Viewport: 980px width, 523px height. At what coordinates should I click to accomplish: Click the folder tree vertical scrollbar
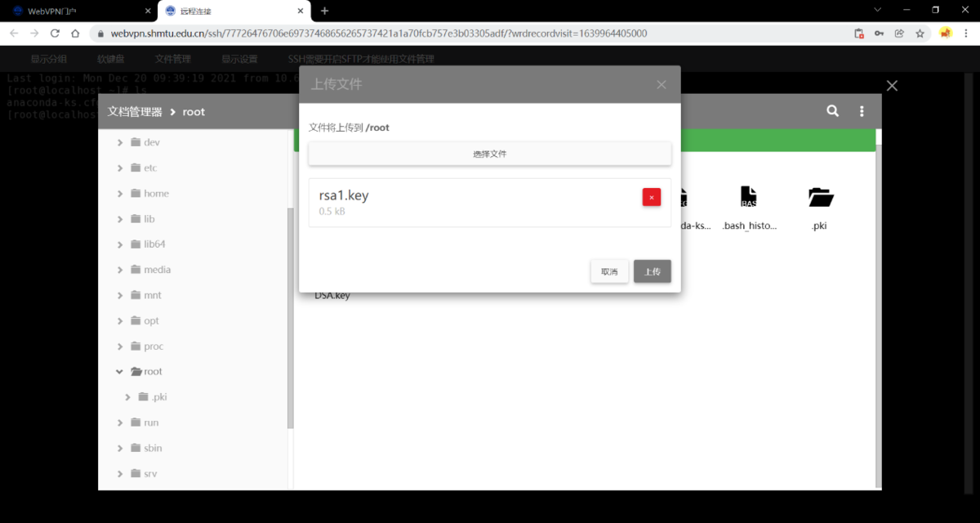point(290,319)
